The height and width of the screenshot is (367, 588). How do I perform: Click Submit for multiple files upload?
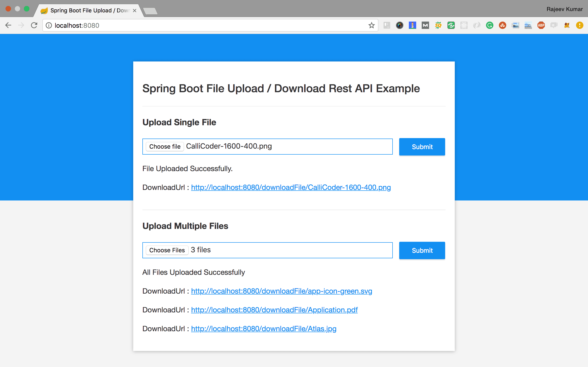click(x=422, y=250)
